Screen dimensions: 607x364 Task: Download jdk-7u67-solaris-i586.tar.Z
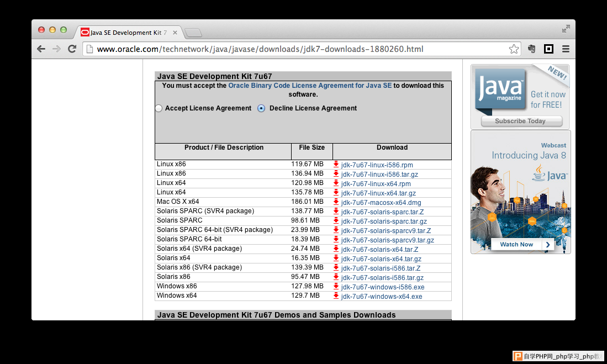[381, 268]
